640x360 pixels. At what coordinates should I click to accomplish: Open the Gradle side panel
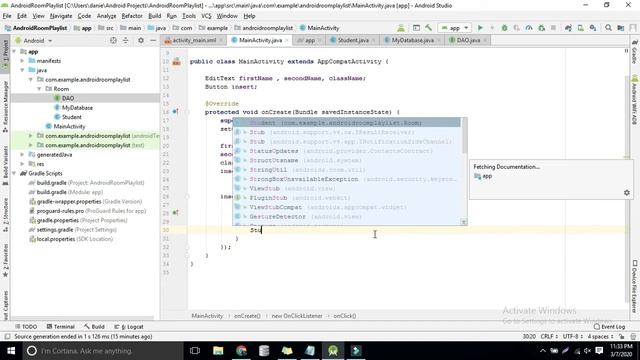pos(635,52)
